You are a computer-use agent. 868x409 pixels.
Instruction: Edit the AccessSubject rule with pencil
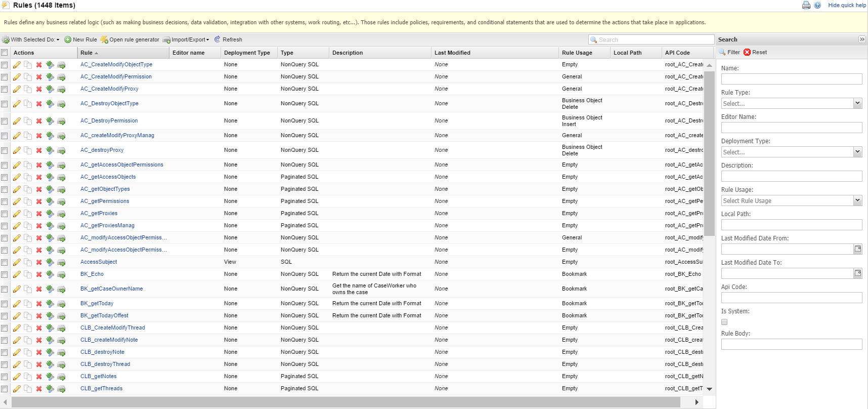[17, 262]
